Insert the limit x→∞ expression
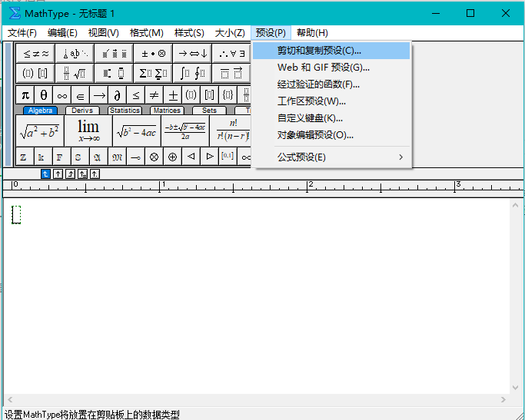This screenshot has width=525, height=420. tap(88, 131)
